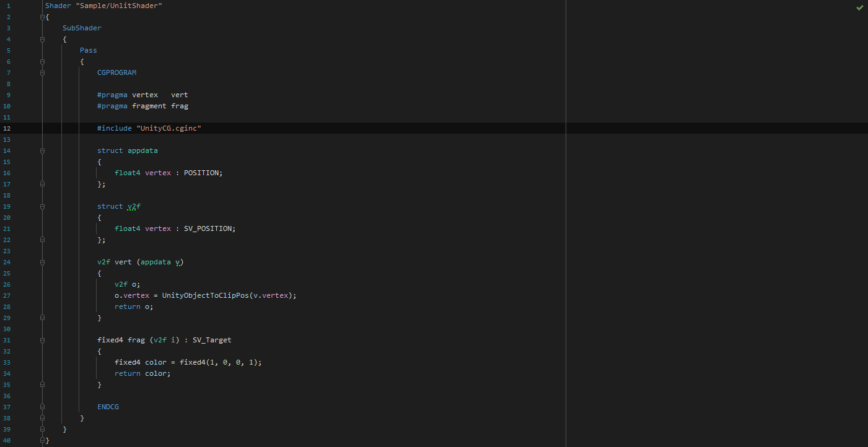This screenshot has width=868, height=447.
Task: Click the CGPROGRAM keyword
Action: tap(116, 72)
